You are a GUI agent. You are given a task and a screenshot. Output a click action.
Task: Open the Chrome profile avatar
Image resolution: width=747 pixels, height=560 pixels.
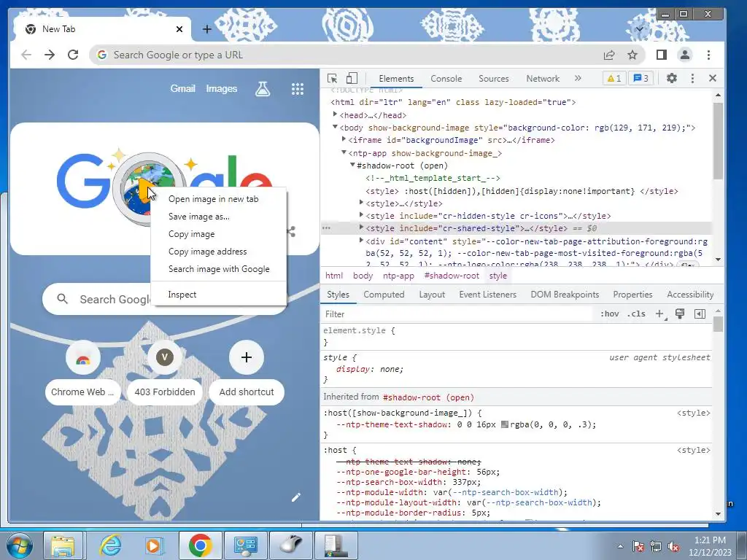pyautogui.click(x=685, y=55)
